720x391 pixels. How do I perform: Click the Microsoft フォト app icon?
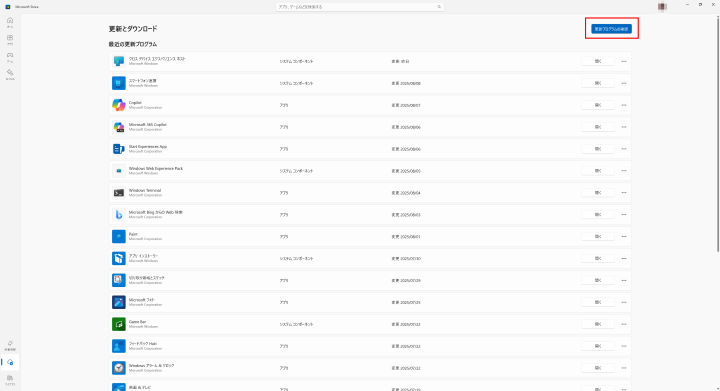(118, 302)
